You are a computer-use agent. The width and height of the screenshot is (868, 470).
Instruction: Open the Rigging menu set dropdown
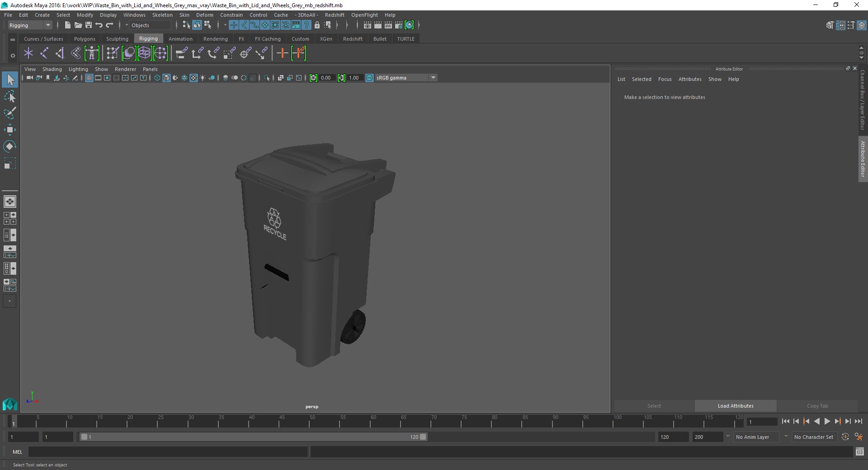pos(29,25)
